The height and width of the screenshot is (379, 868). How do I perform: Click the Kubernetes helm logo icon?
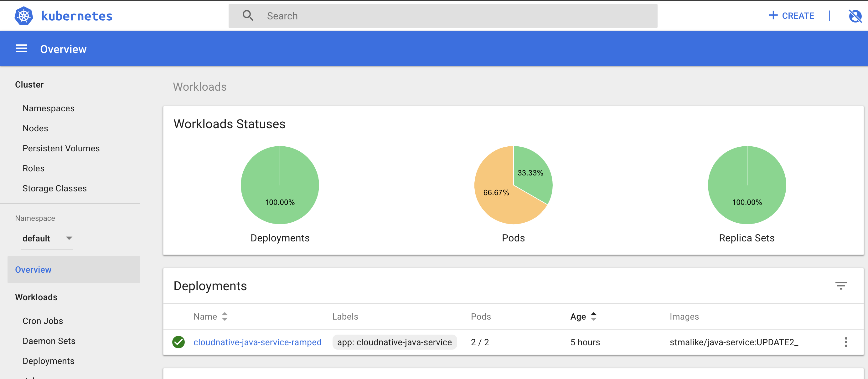tap(23, 16)
